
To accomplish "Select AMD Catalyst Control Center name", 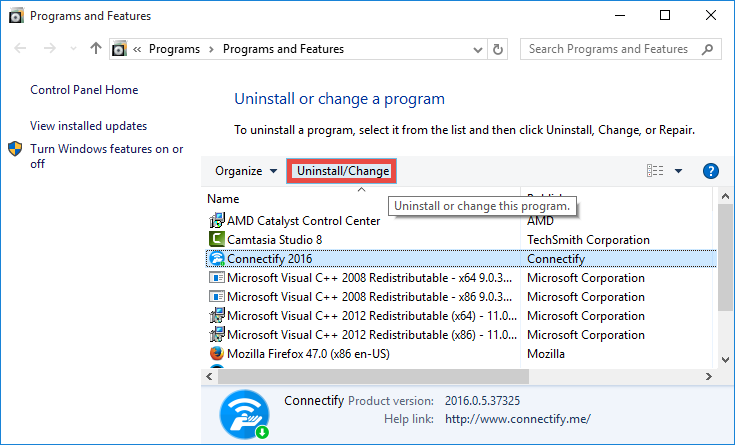I will (x=304, y=220).
